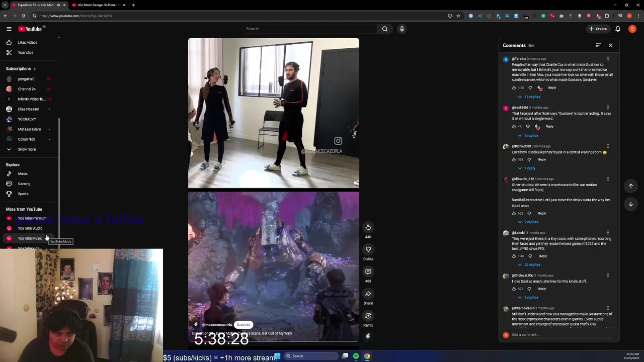Click Read more on the warehouse comment
Image resolution: width=644 pixels, height=362 pixels.
[520, 206]
